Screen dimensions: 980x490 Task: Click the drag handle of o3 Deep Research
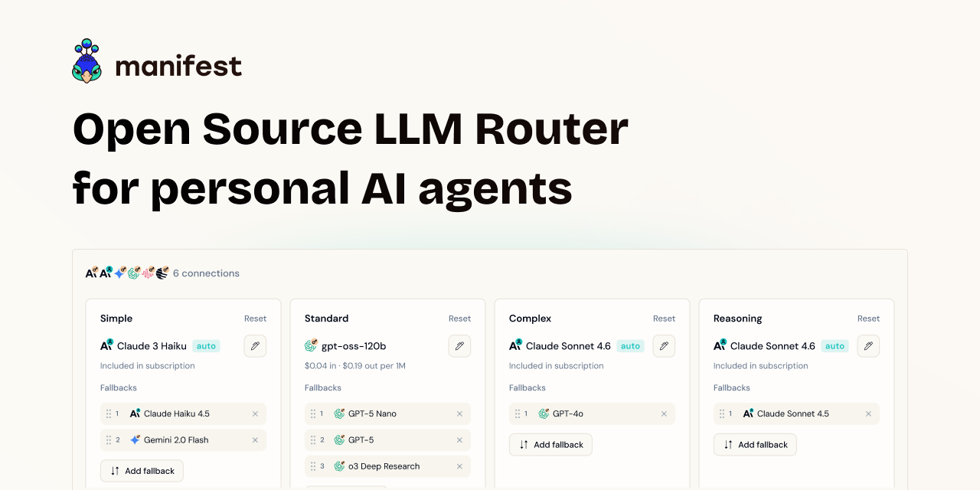point(312,466)
